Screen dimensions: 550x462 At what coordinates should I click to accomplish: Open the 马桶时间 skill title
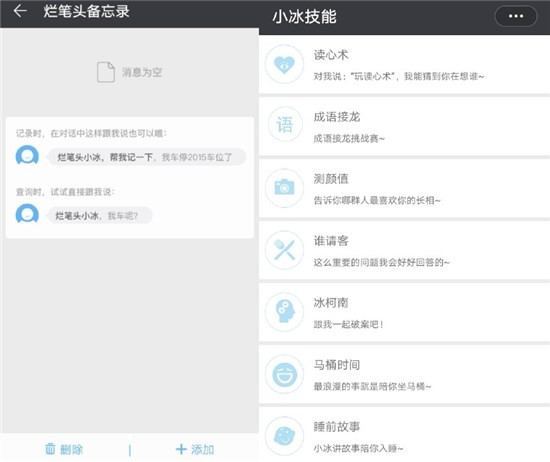(337, 365)
